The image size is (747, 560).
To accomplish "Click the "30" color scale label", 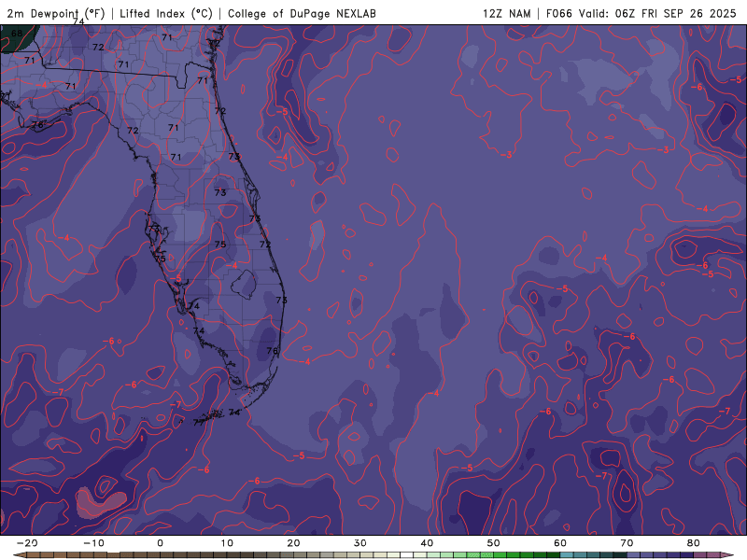I will [360, 543].
